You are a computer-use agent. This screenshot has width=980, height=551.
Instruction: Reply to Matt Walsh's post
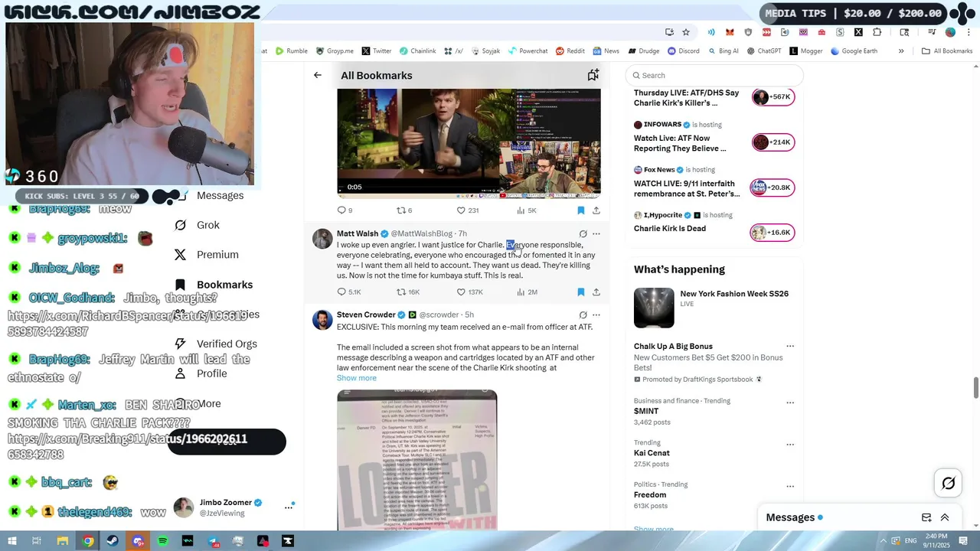(348, 292)
